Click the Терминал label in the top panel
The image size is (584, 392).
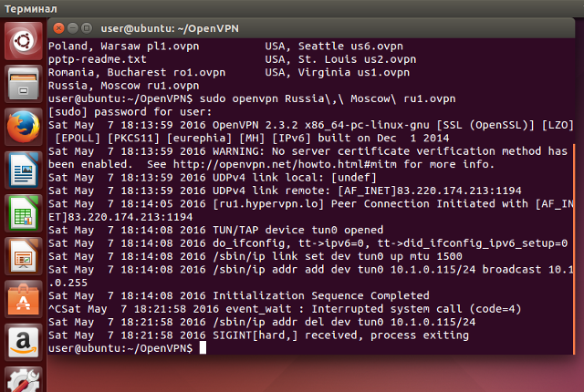[30, 8]
